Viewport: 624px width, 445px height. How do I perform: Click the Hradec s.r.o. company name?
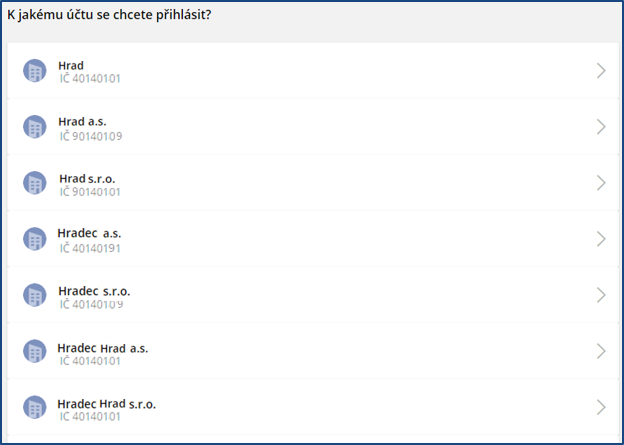[94, 291]
